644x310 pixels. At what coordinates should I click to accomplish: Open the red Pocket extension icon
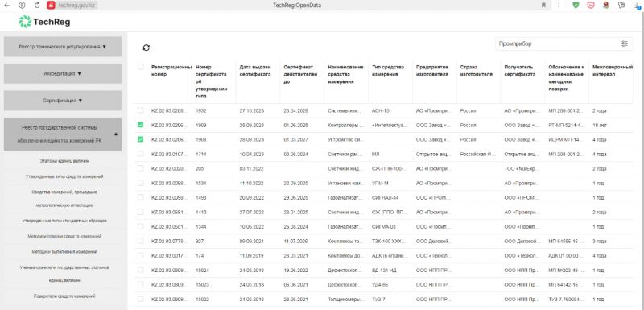click(591, 6)
